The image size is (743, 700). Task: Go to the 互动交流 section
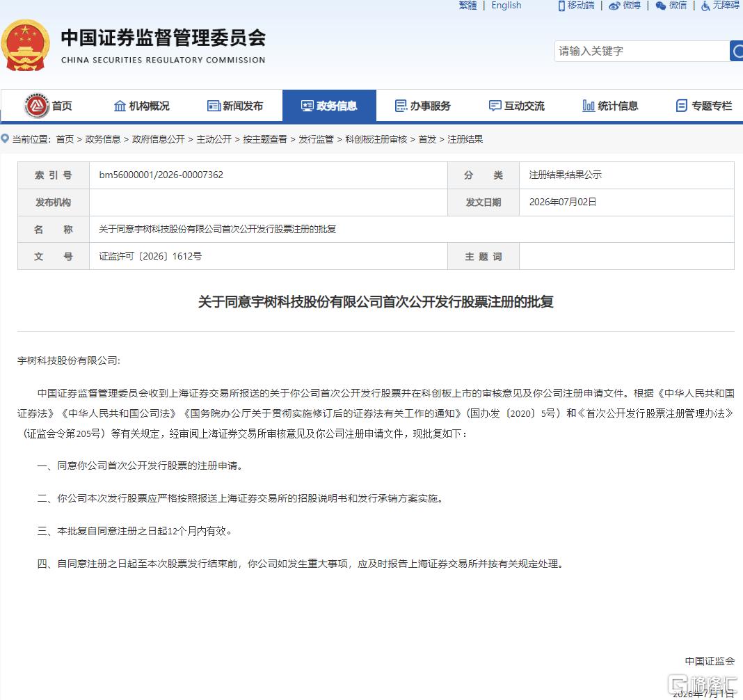[517, 106]
